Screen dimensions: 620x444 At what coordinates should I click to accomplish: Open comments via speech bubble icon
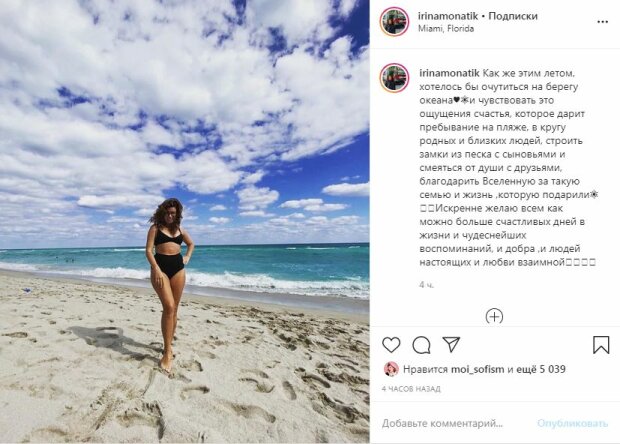pyautogui.click(x=421, y=345)
